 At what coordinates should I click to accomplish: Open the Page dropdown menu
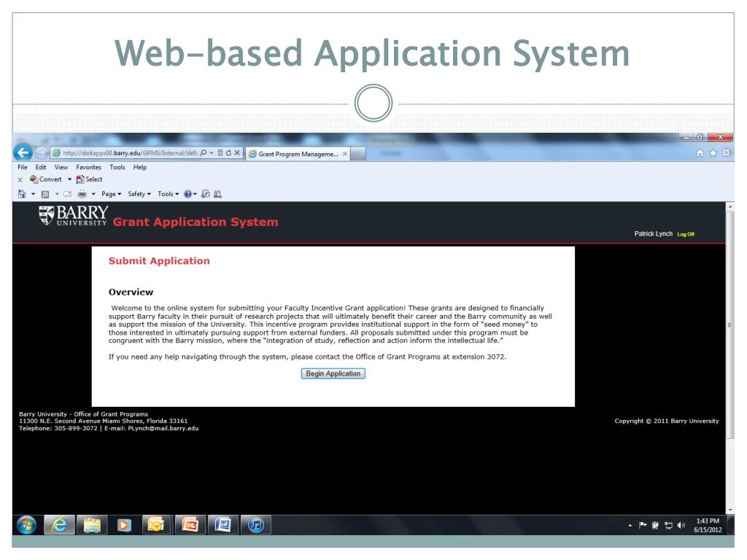(112, 194)
